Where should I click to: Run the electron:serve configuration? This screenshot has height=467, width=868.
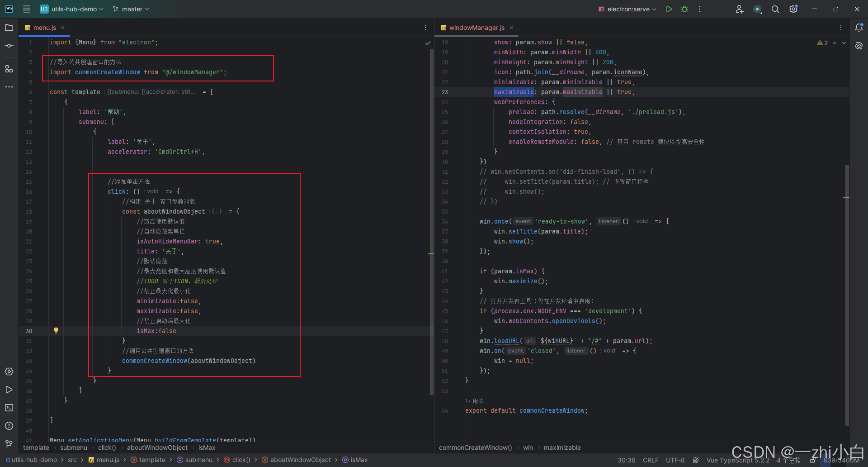click(x=669, y=9)
